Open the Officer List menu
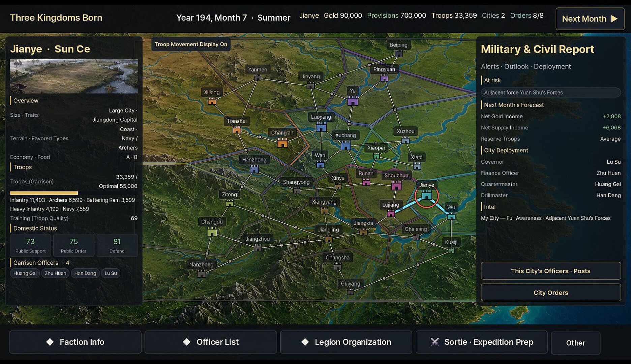Screen dimensions: 631x364 point(211,342)
